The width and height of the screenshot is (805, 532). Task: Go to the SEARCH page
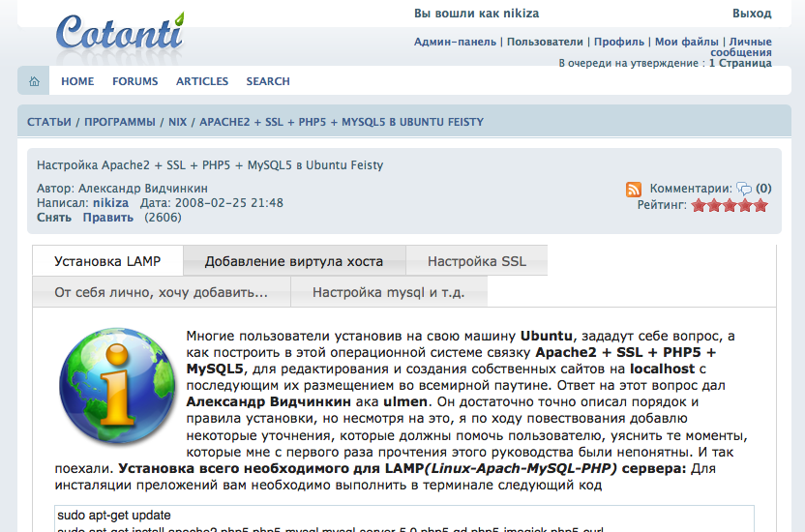268,81
